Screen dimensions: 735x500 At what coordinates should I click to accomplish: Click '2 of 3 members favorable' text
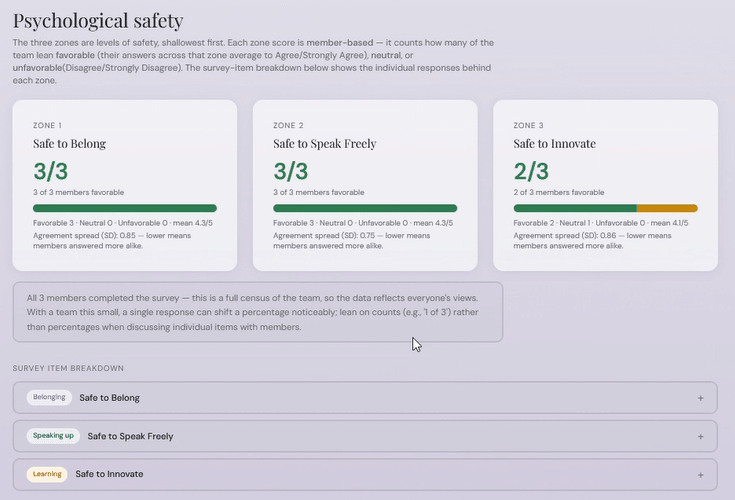point(559,192)
